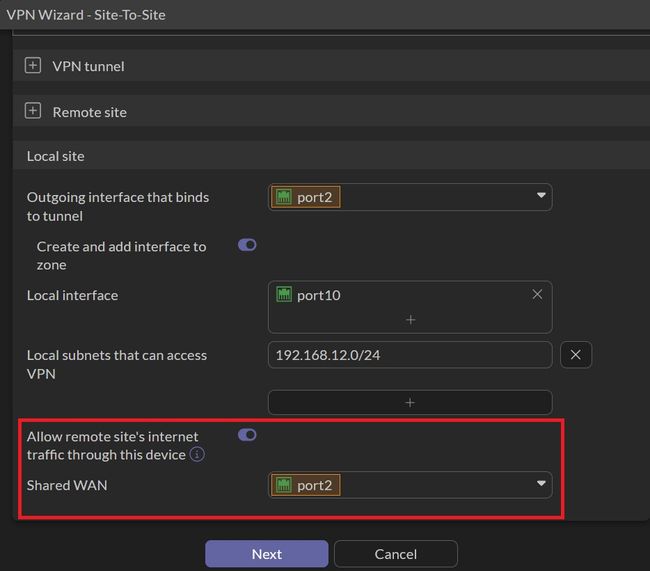Click the Shared WAN label
650x571 pixels.
click(x=67, y=485)
